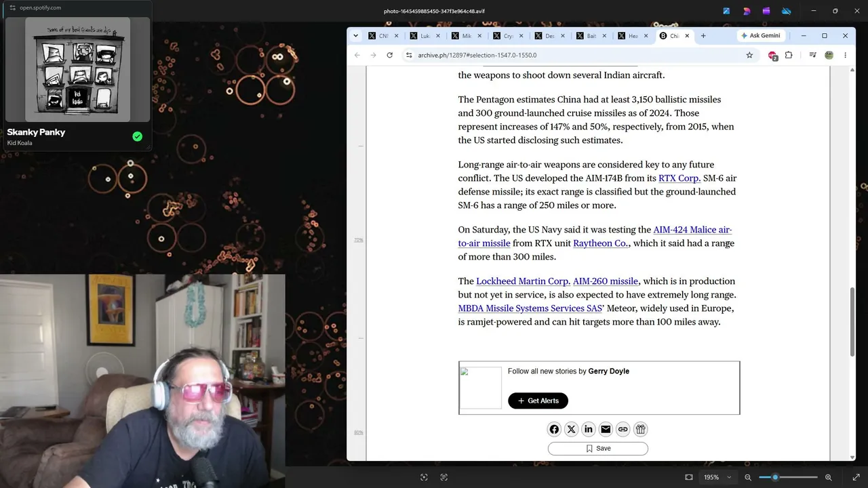The image size is (868, 488).
Task: Go back in Chrome browser
Action: click(357, 55)
